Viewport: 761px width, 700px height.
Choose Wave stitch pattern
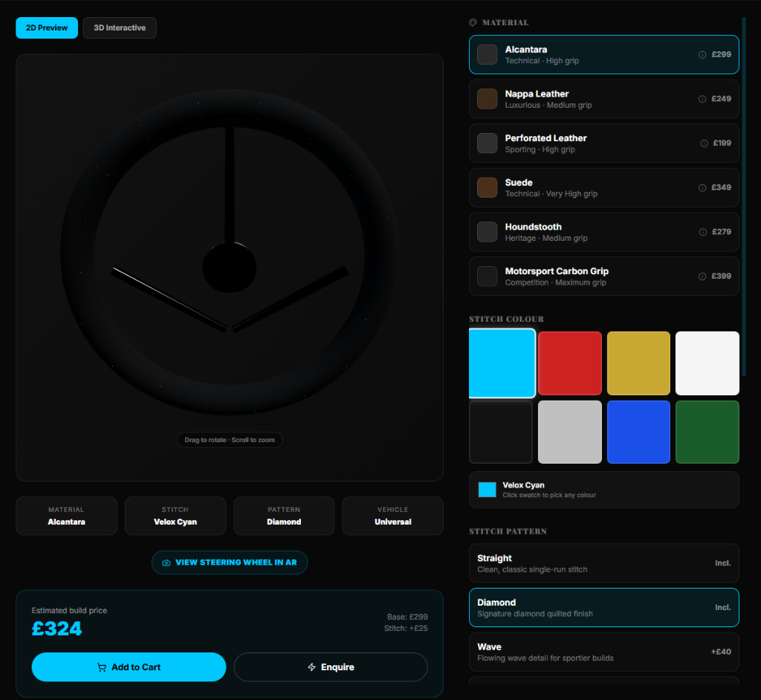pyautogui.click(x=603, y=652)
